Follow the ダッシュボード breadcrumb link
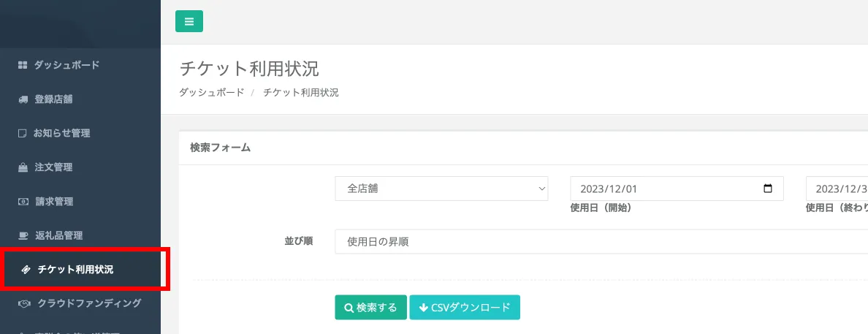The image size is (868, 334). pos(211,93)
